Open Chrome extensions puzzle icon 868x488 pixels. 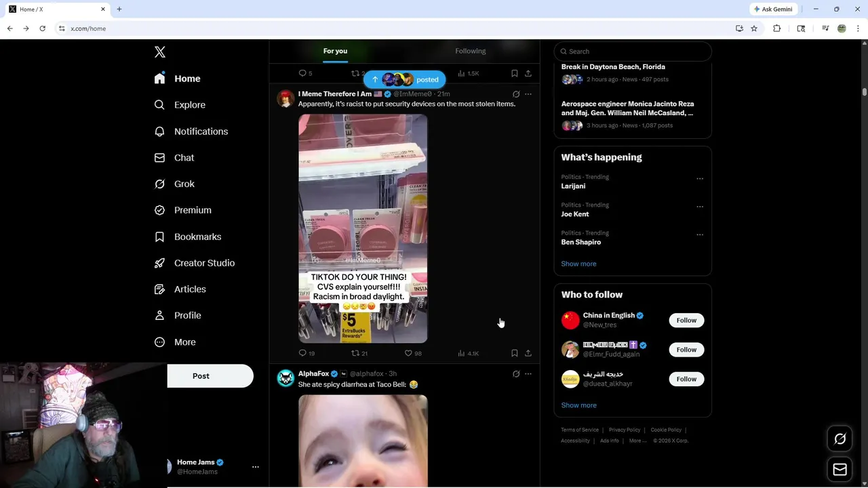[777, 28]
